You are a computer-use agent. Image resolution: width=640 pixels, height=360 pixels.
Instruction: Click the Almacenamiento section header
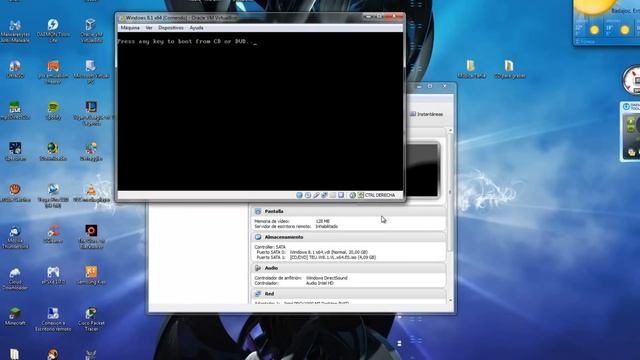coord(348,237)
